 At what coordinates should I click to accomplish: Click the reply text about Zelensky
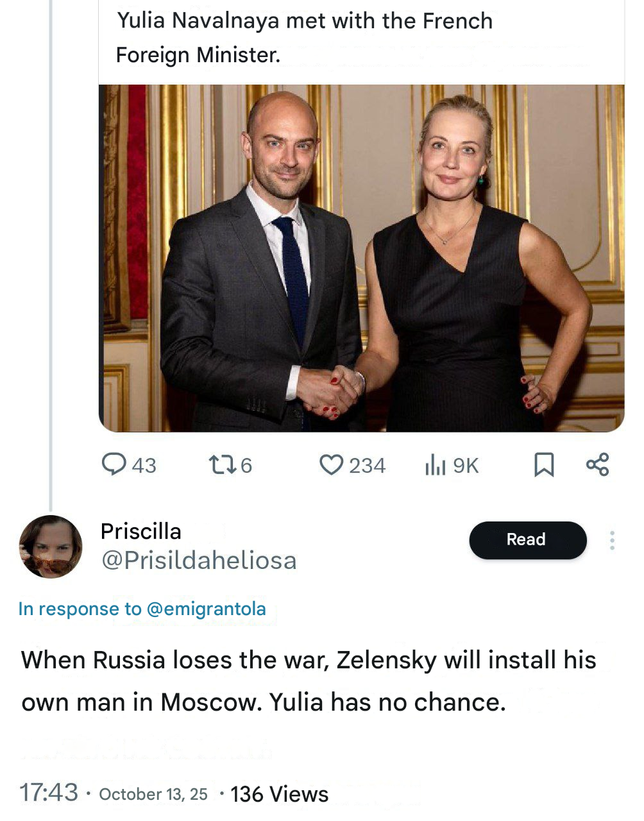coord(309,681)
